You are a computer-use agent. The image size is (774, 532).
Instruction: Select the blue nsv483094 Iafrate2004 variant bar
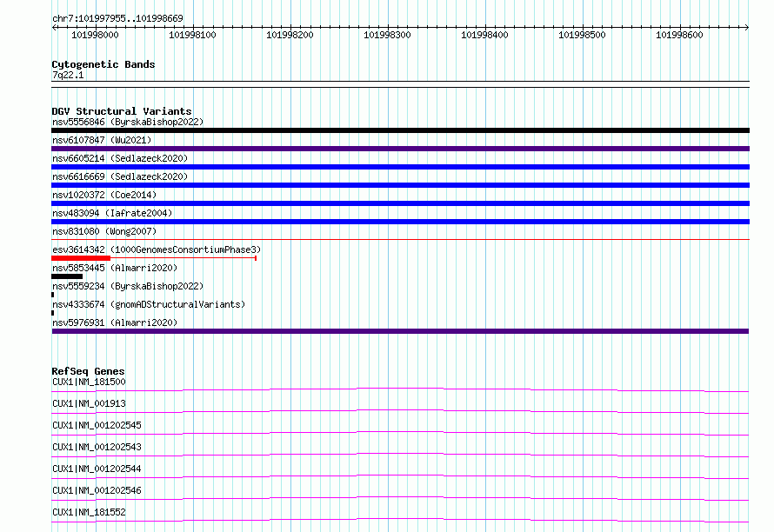click(400, 222)
